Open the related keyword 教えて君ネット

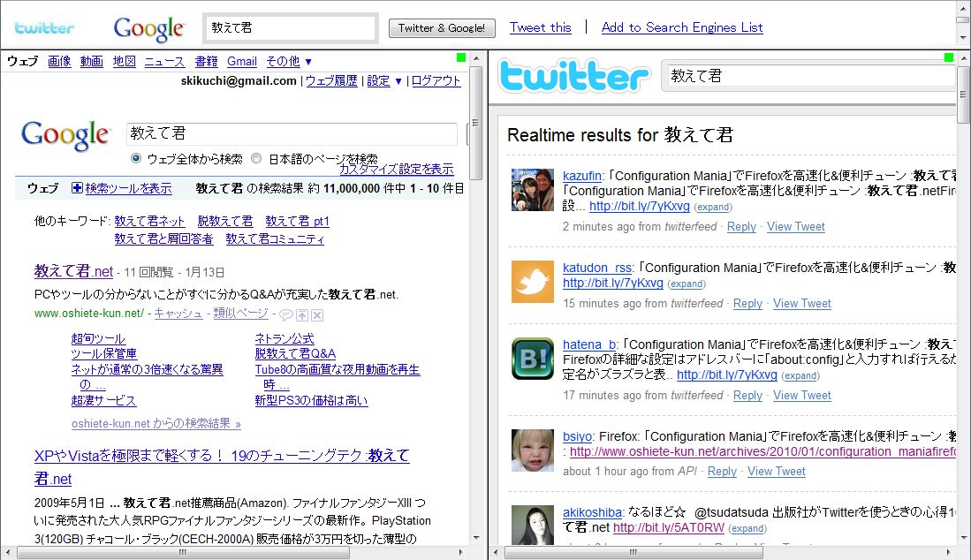[x=149, y=222]
